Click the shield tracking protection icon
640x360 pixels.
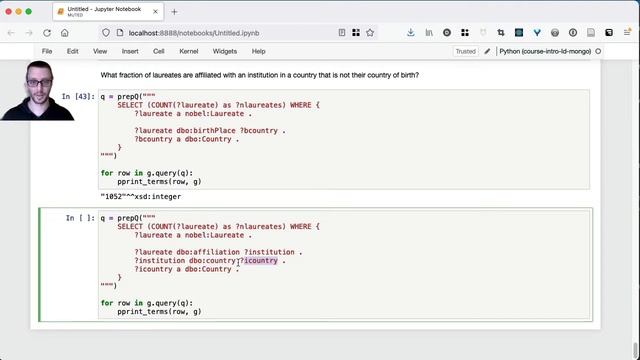106,33
